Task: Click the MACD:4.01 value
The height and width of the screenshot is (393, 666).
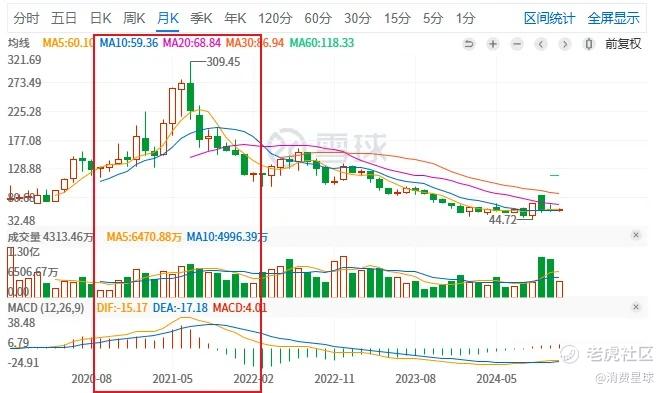Action: pos(240,308)
